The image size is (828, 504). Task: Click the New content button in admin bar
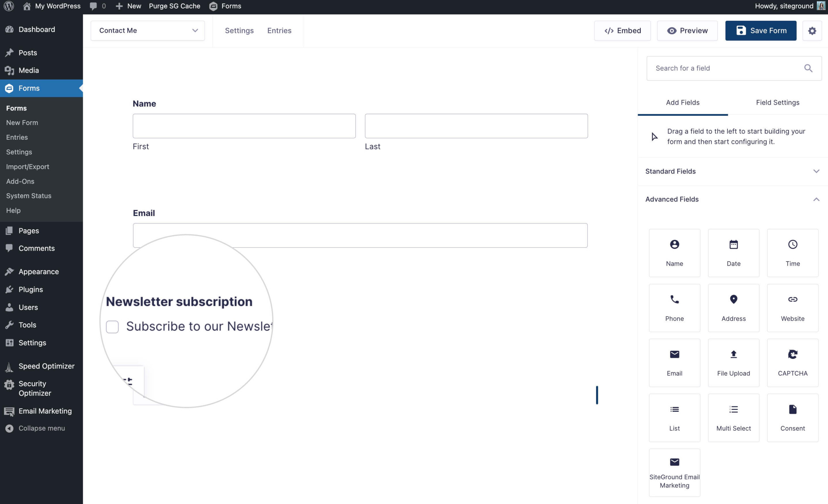coord(128,6)
